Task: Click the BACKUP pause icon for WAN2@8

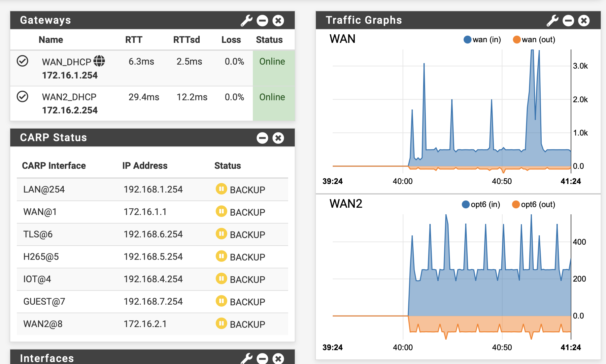Action: 221,324
